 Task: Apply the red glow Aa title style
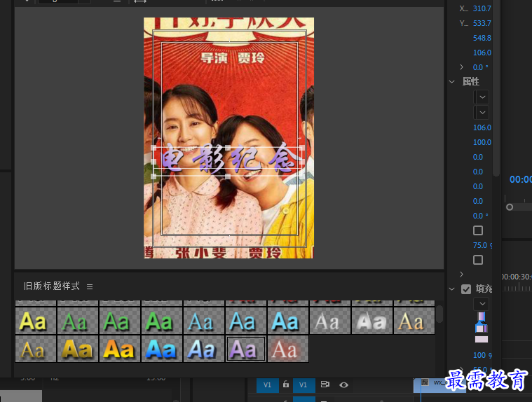288,349
